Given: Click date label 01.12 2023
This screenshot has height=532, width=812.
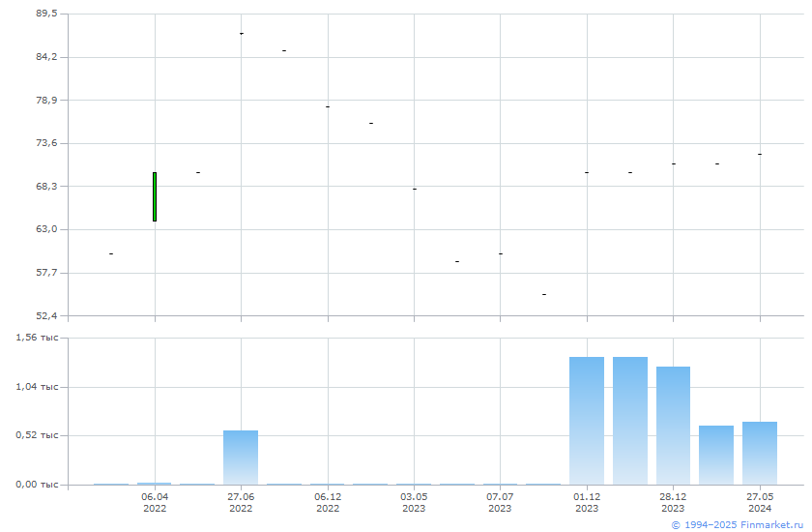Looking at the screenshot, I should (x=587, y=502).
